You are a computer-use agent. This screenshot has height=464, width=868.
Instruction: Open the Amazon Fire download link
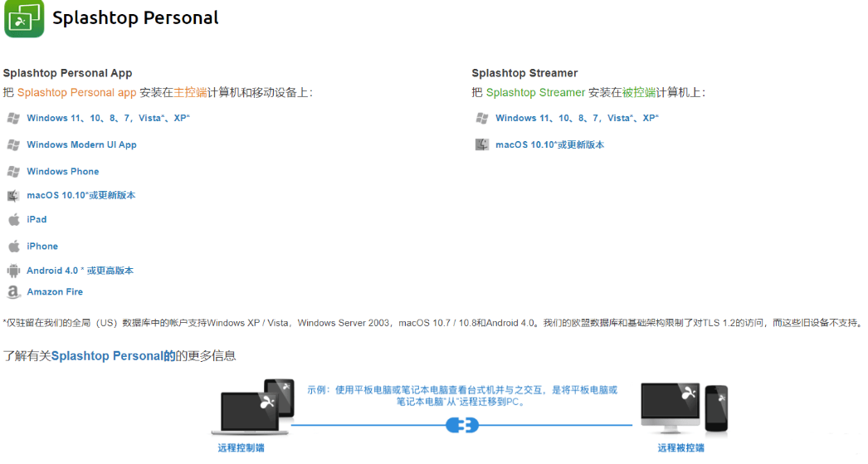coord(55,292)
